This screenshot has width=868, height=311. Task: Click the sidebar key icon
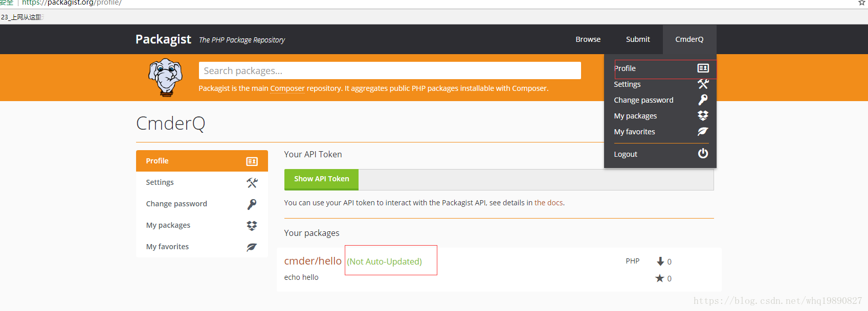click(252, 204)
